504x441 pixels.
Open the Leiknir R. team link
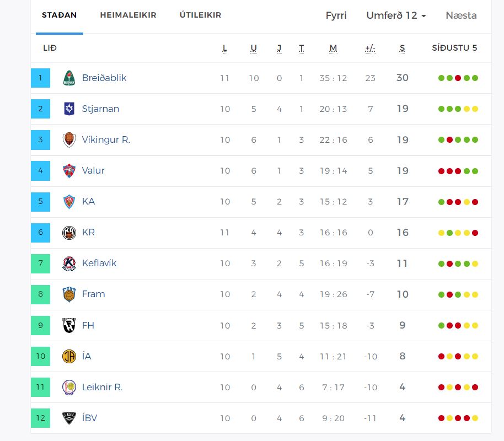pyautogui.click(x=102, y=387)
